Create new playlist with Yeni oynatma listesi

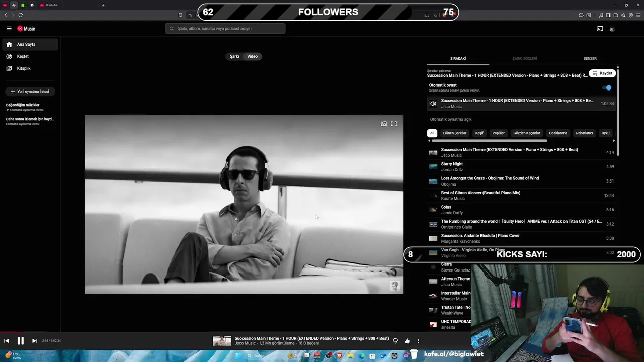coord(30,91)
